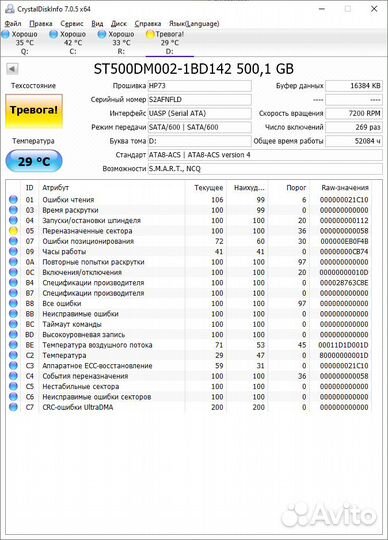Click status icon for Неисправимые ошибки row BB
The height and width of the screenshot is (540, 388).
(13, 313)
